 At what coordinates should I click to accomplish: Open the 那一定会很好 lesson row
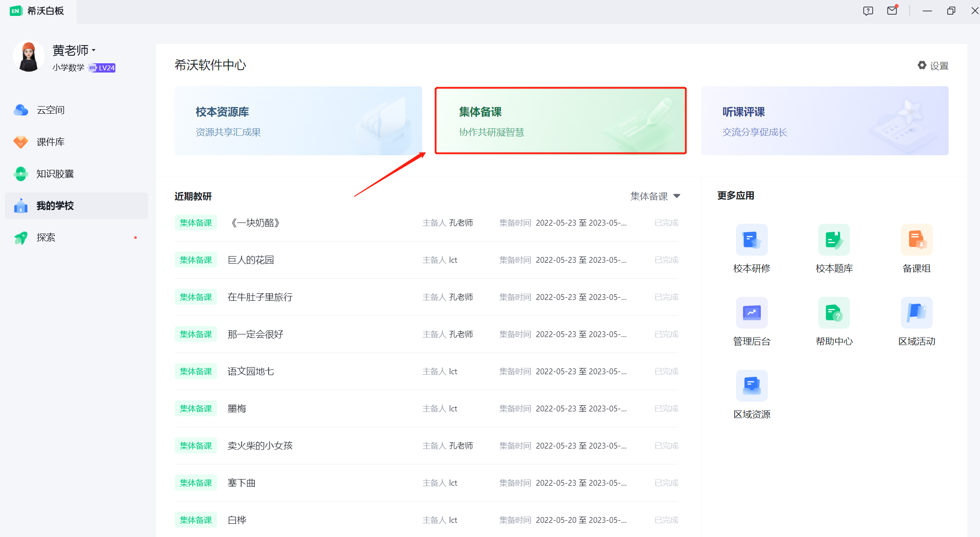click(x=427, y=334)
